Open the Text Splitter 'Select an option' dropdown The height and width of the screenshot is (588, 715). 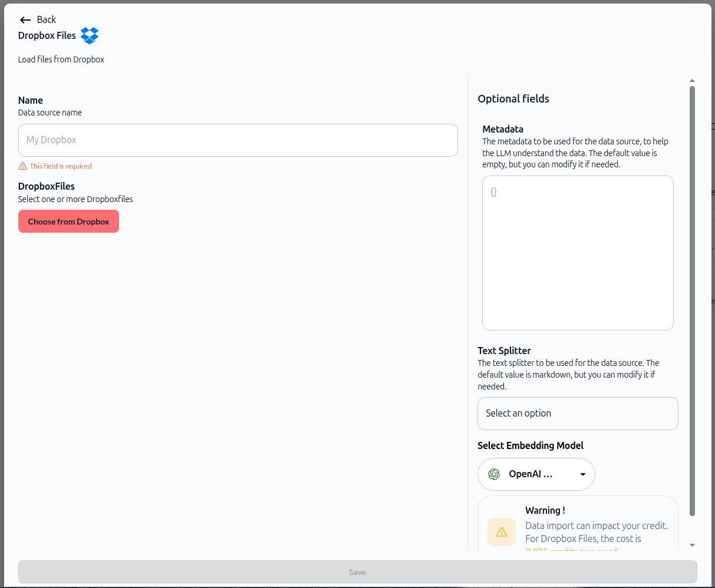coord(578,414)
